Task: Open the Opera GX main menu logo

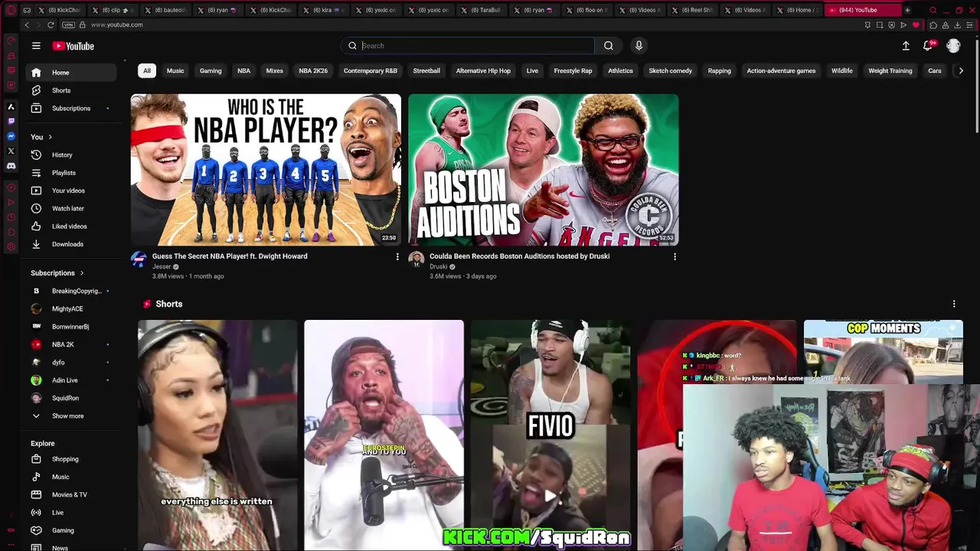Action: (11, 10)
